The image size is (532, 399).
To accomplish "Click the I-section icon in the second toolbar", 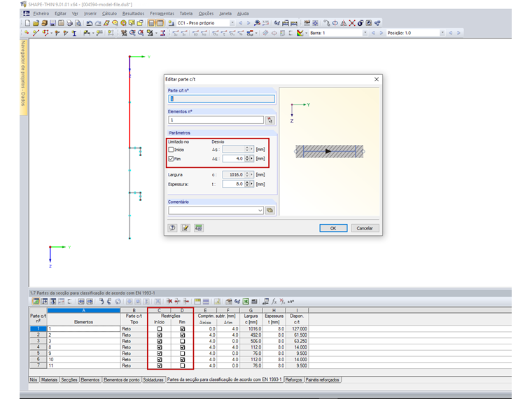I will [x=74, y=33].
